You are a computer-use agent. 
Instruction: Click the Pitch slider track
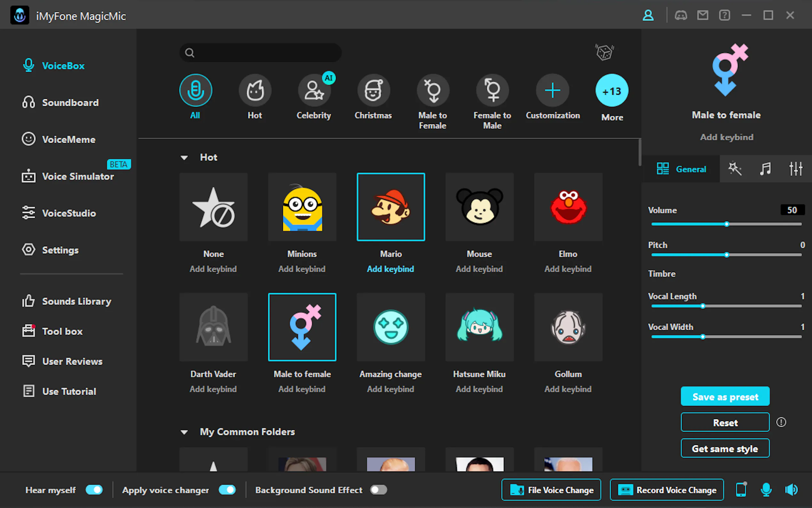(765, 255)
